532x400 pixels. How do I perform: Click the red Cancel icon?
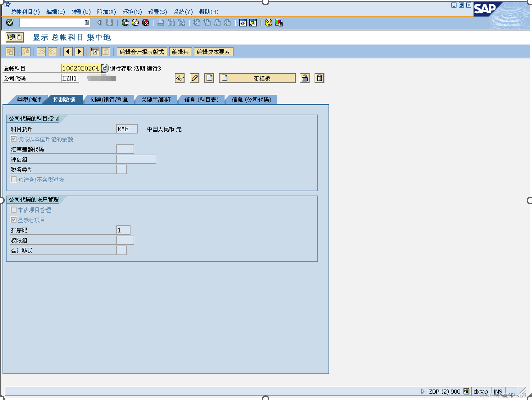pyautogui.click(x=146, y=23)
